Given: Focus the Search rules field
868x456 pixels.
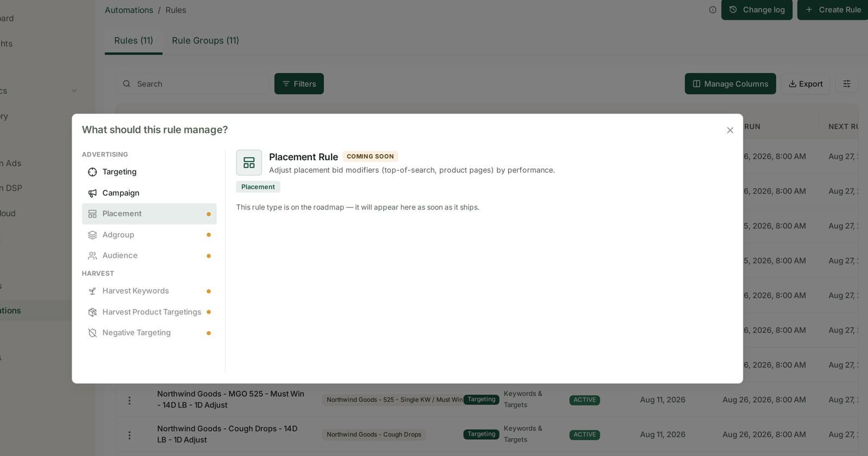Looking at the screenshot, I should pos(193,84).
